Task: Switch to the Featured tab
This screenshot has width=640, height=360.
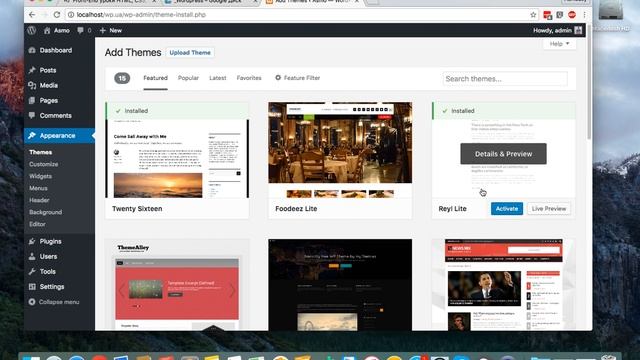Action: pyautogui.click(x=155, y=78)
